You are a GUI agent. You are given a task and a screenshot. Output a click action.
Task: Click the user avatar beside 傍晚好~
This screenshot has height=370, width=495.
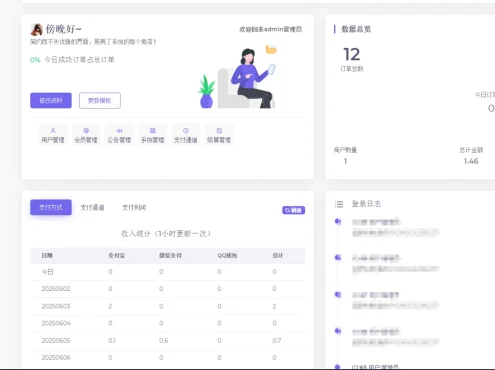37,29
